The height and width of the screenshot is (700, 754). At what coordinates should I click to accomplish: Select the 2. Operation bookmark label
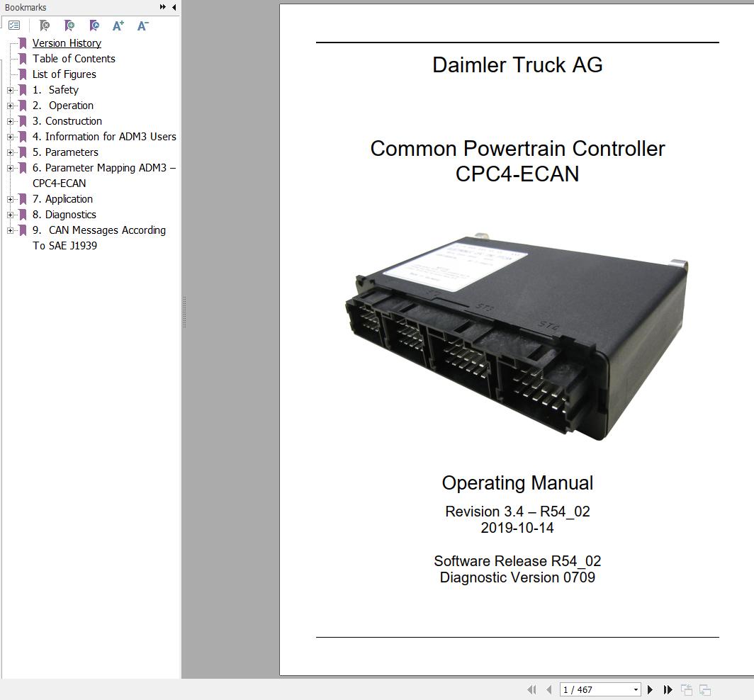click(63, 106)
